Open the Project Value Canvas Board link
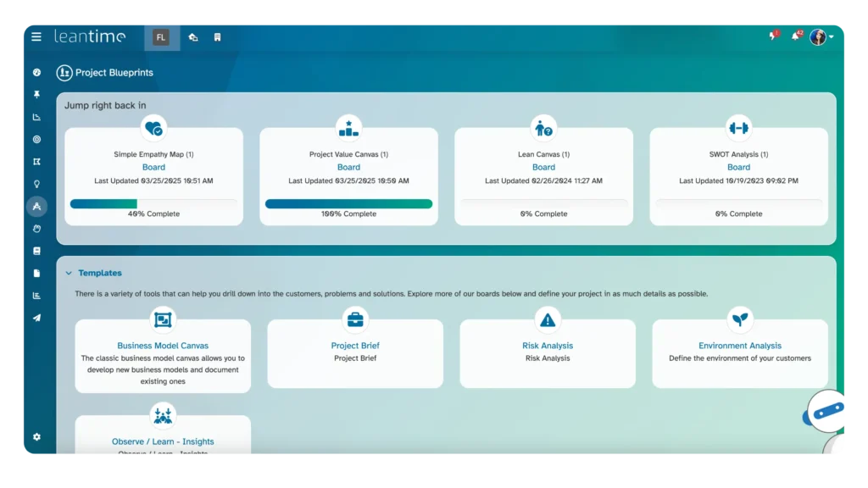868x488 pixels. pos(348,167)
